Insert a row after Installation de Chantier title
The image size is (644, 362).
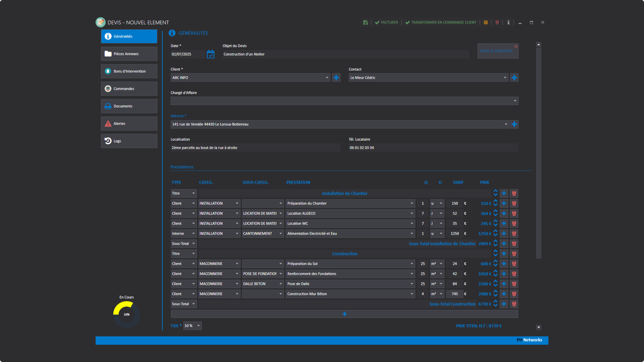pyautogui.click(x=504, y=193)
